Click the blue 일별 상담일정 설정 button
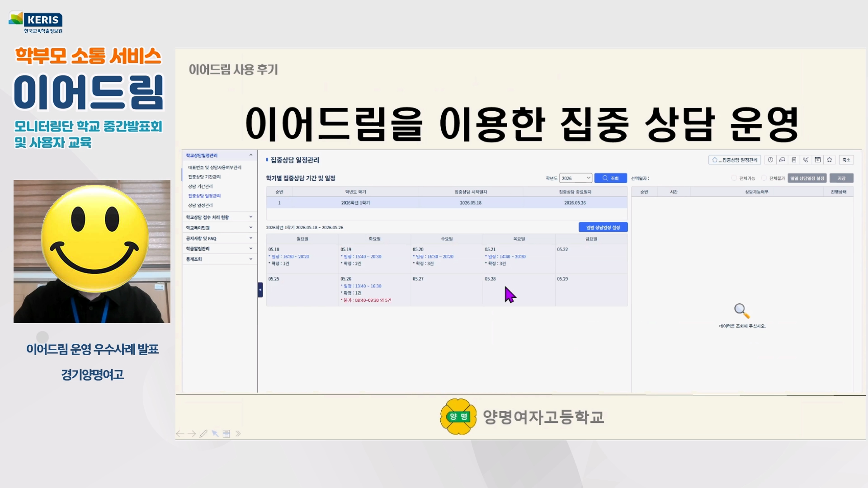The height and width of the screenshot is (488, 868). click(603, 227)
